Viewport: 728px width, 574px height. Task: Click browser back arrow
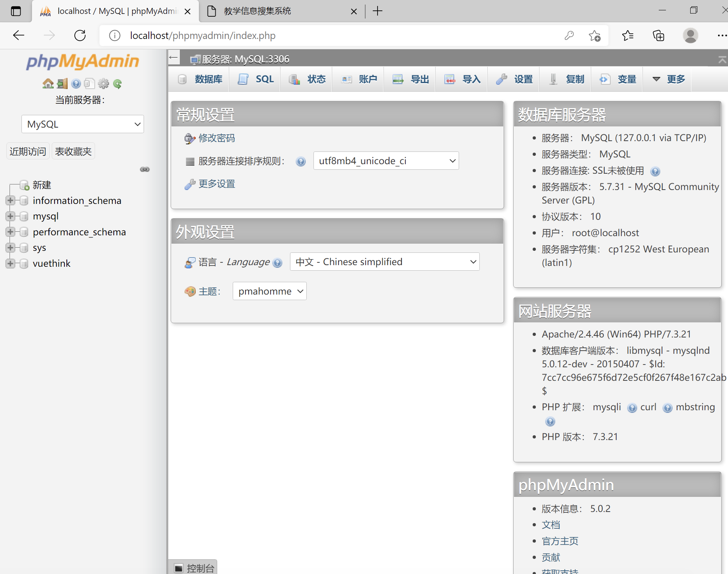[19, 35]
